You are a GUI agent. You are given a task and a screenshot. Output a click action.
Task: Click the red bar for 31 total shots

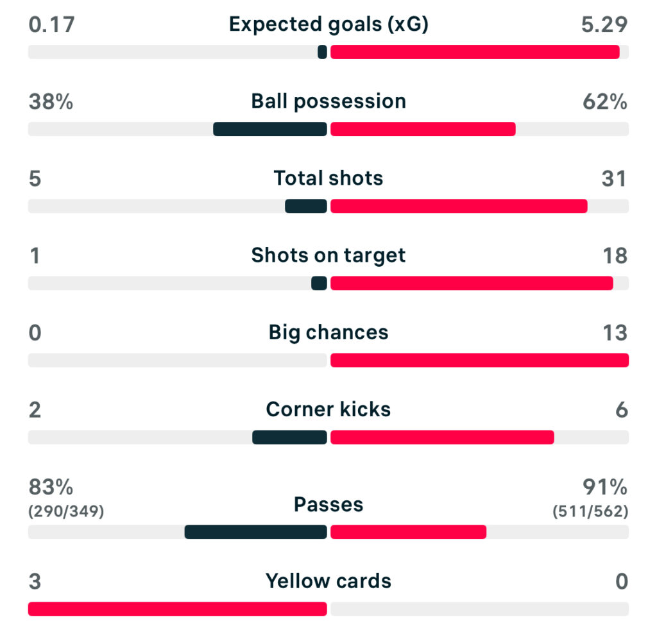click(x=459, y=206)
